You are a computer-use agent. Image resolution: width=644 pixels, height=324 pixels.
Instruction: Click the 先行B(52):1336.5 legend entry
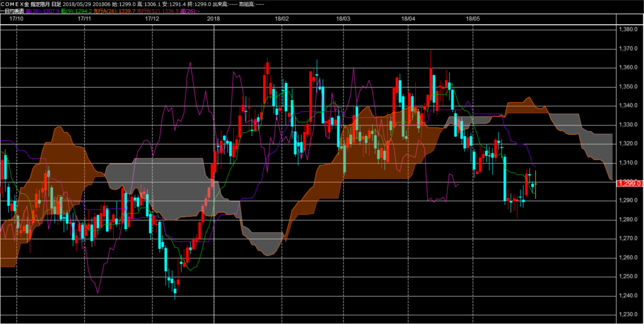157,10
